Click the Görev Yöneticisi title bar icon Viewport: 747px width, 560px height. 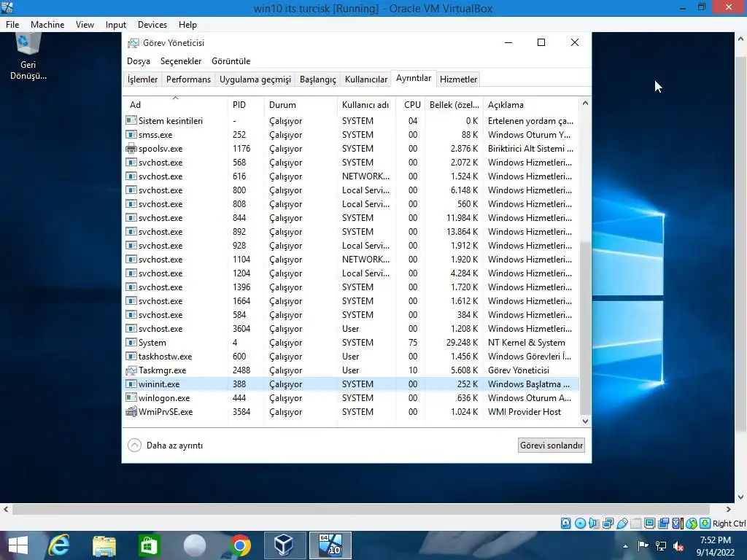coord(133,43)
